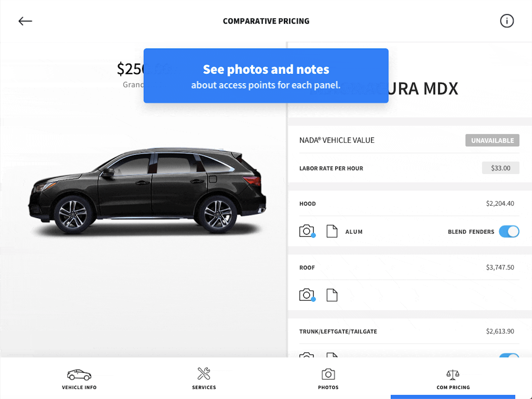Select the ROOF row label
532x399 pixels.
[307, 268]
